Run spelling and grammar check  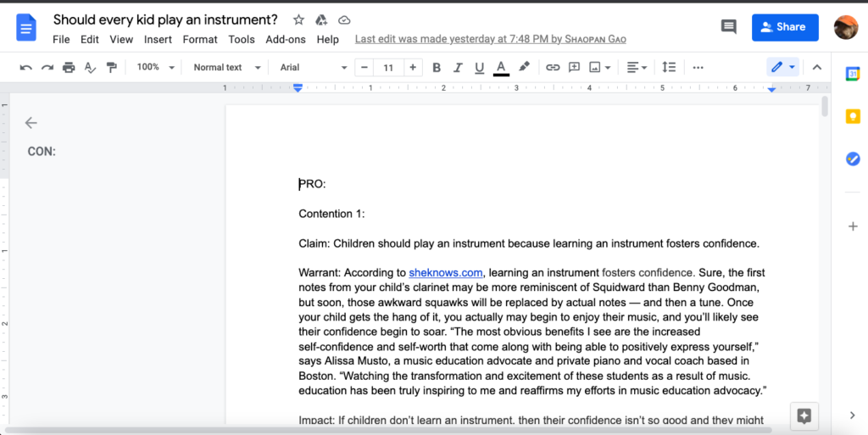[90, 68]
